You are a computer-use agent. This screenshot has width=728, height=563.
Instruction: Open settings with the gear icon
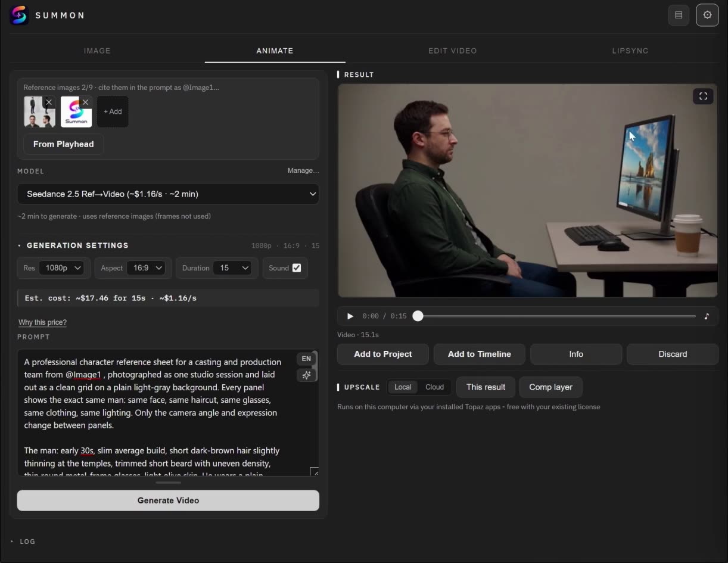click(707, 15)
